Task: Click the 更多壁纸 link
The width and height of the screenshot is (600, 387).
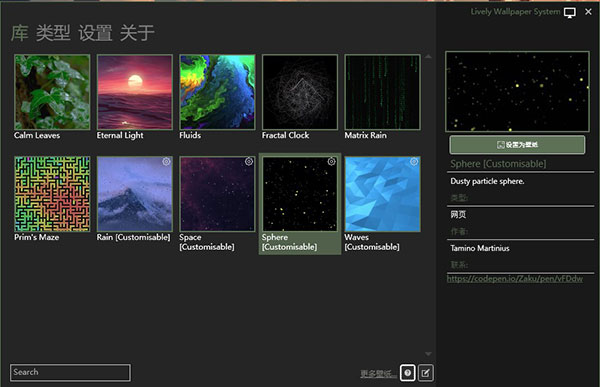Action: 376,374
